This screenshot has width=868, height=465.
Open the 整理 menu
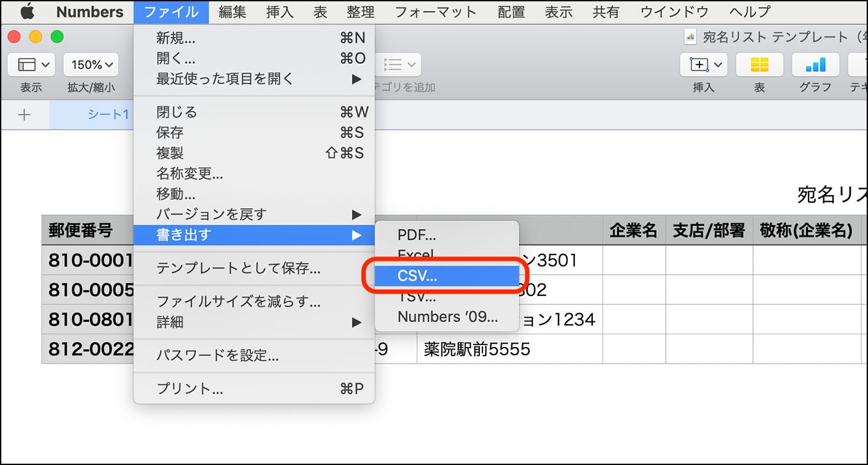coord(361,11)
